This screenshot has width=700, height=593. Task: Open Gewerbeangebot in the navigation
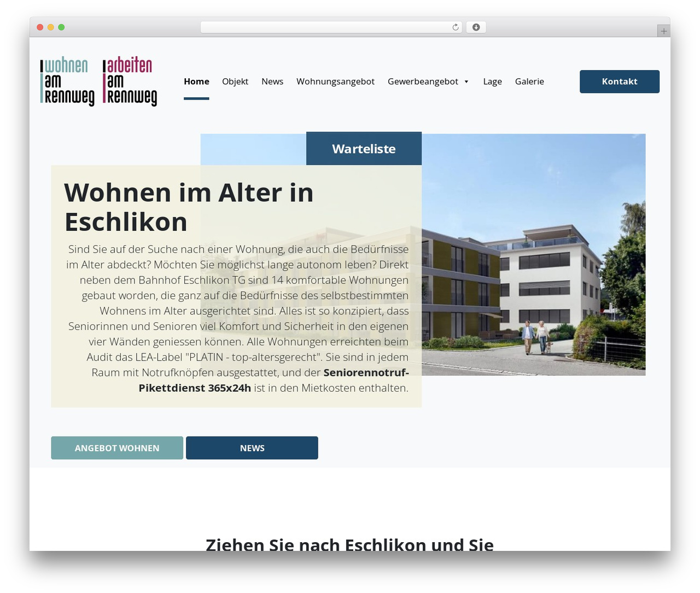coord(423,82)
